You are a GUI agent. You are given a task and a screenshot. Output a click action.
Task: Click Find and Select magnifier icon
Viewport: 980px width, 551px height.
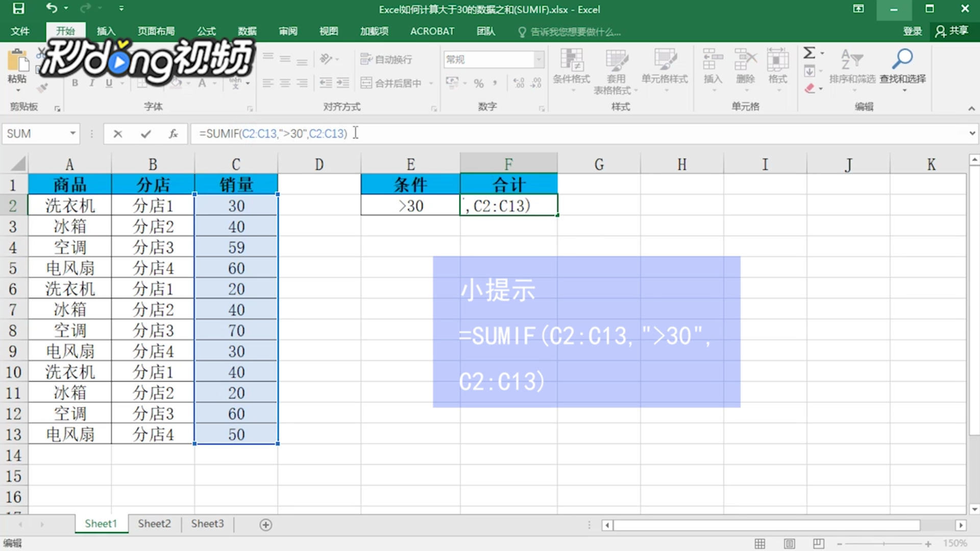coord(902,59)
